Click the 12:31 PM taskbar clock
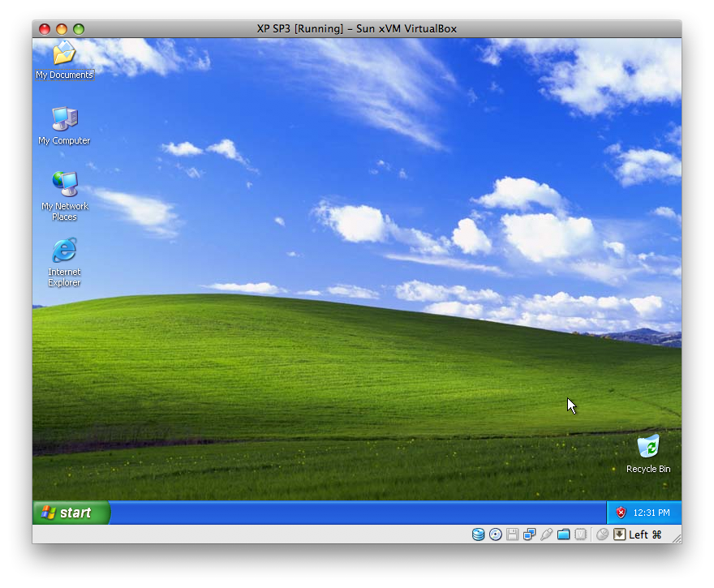The image size is (714, 588). 652,513
